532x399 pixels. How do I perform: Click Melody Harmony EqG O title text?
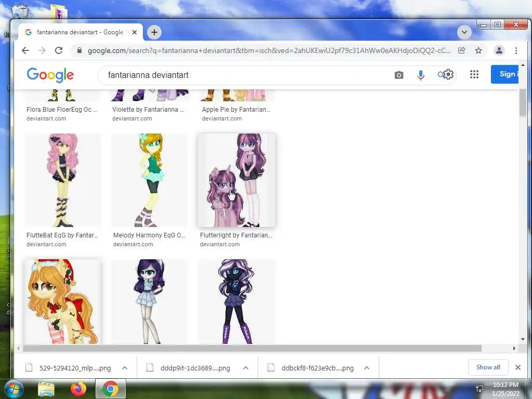click(149, 235)
